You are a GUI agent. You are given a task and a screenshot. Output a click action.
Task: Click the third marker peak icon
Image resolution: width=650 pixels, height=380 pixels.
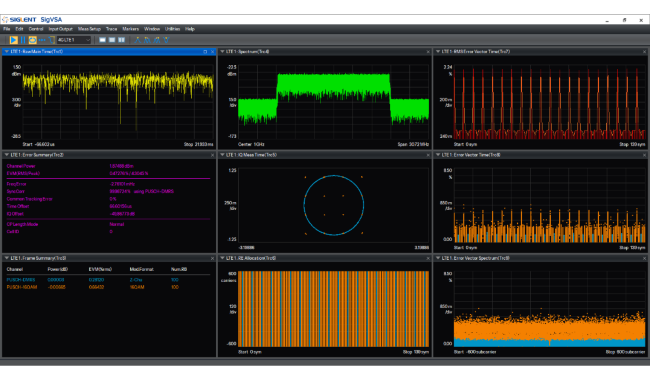pos(157,40)
